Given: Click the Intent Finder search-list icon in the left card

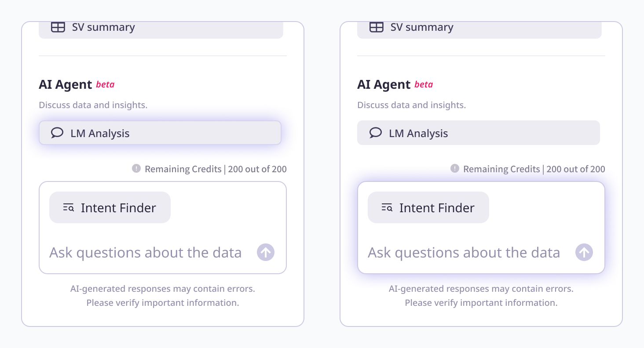Looking at the screenshot, I should coord(69,208).
